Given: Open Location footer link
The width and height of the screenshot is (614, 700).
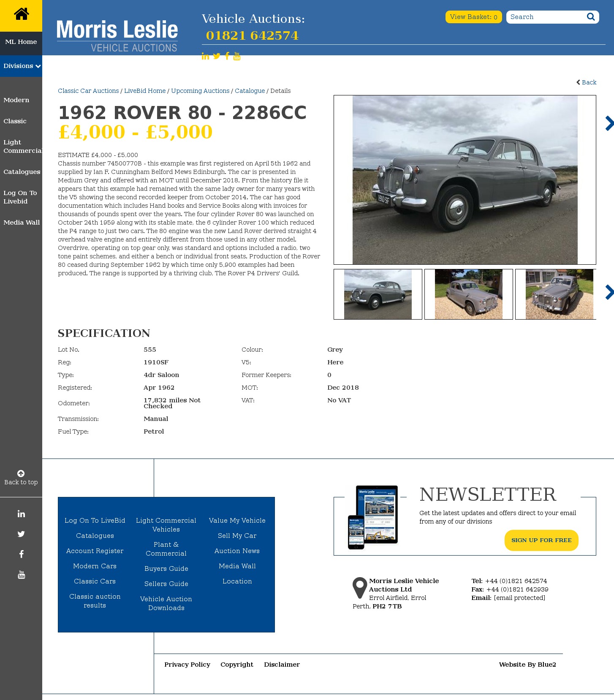Looking at the screenshot, I should (237, 581).
